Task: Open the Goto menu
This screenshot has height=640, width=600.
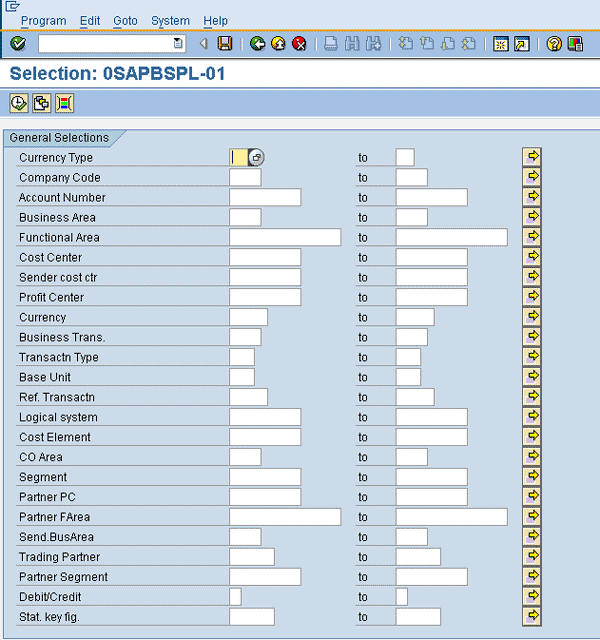Action: [x=125, y=21]
